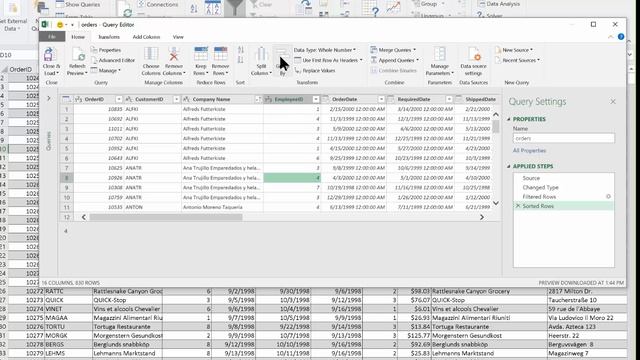Viewport: 640px width, 360px height.
Task: Expand the Queries navigation pane
Action: [49, 98]
